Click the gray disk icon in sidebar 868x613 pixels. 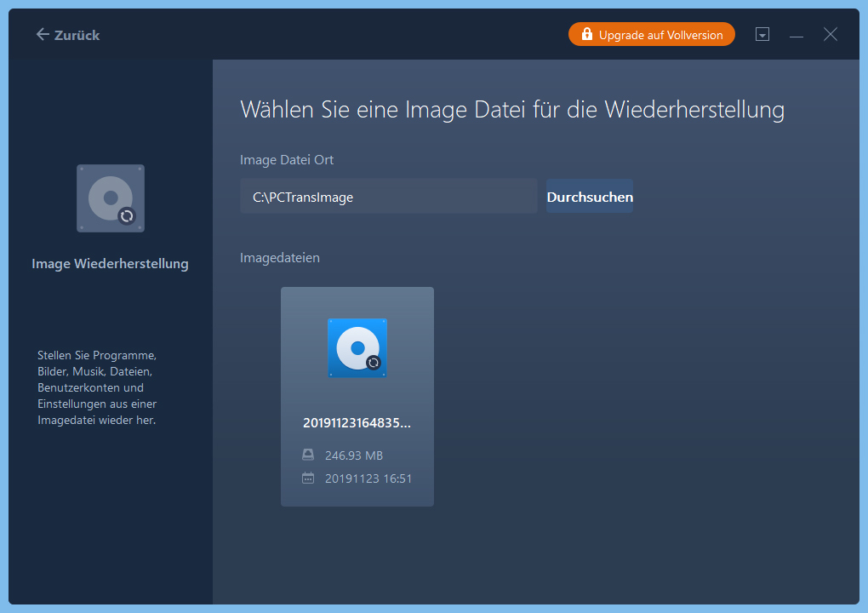(x=110, y=198)
